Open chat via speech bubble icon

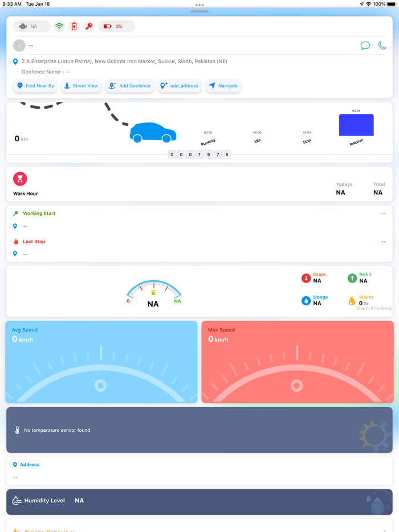pos(365,46)
